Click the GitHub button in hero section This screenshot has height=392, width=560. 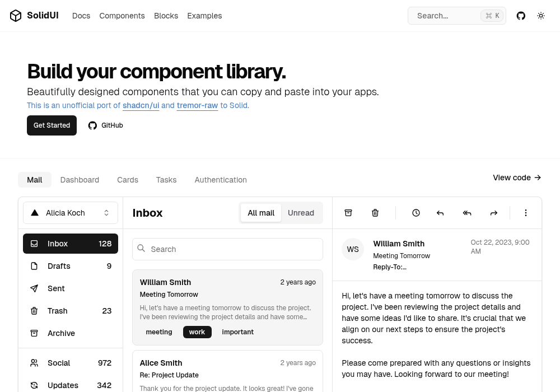[105, 125]
